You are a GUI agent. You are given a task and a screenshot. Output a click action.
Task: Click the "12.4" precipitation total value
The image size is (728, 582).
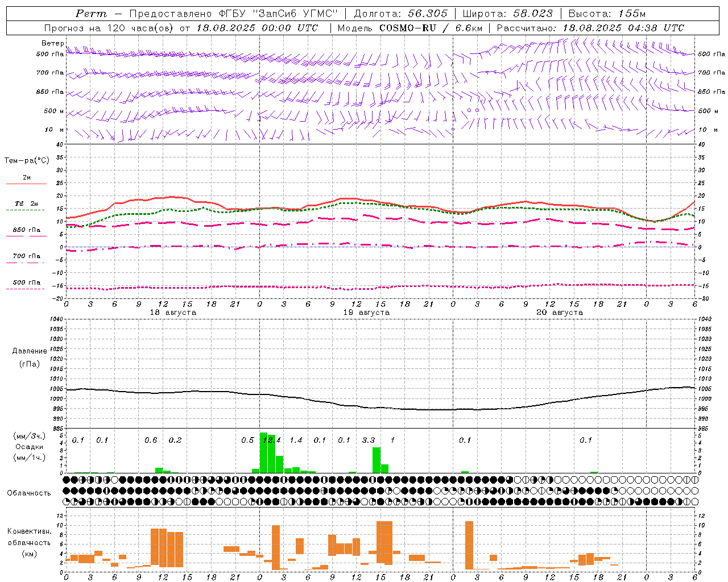click(272, 440)
